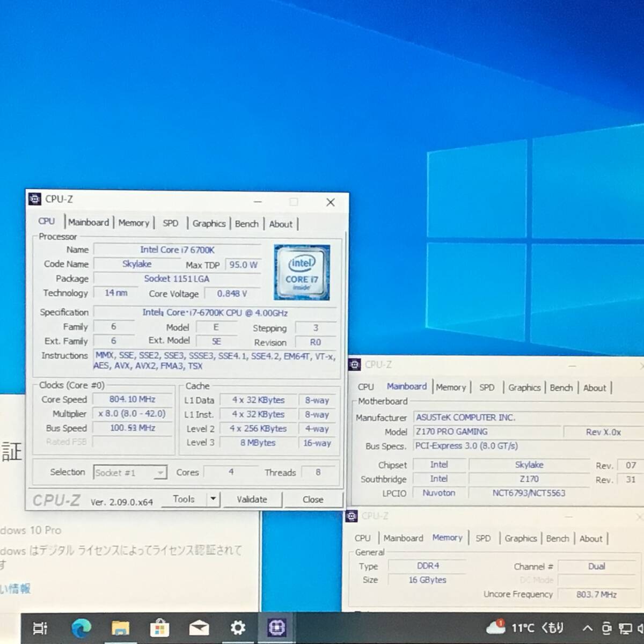644x644 pixels.
Task: Show hidden system tray icons
Action: (x=588, y=628)
